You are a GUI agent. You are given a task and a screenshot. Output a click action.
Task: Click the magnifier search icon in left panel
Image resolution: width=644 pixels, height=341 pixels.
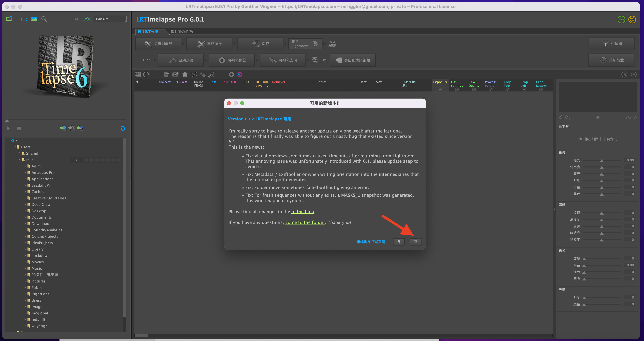point(44,19)
